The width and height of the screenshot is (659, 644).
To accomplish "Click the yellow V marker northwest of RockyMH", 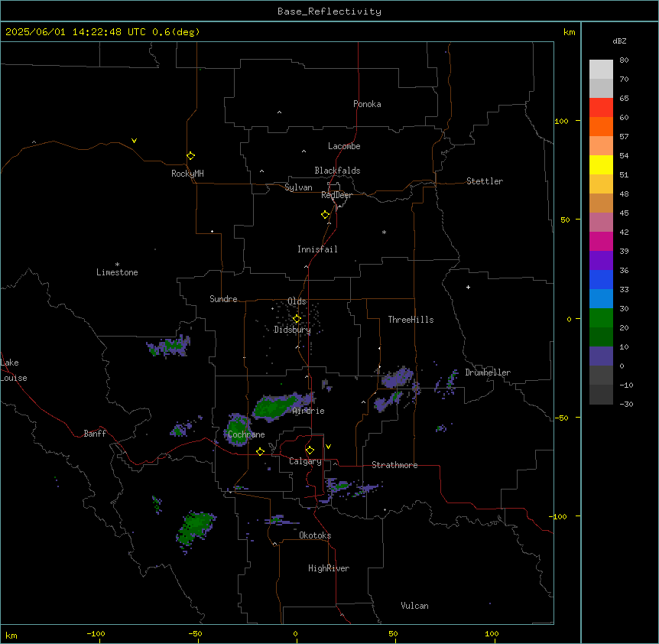I will point(134,141).
